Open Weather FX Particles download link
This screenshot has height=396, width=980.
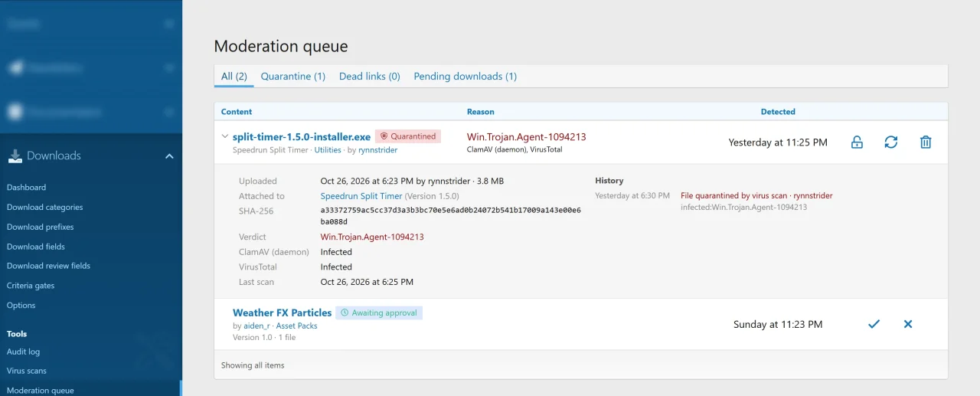tap(282, 313)
